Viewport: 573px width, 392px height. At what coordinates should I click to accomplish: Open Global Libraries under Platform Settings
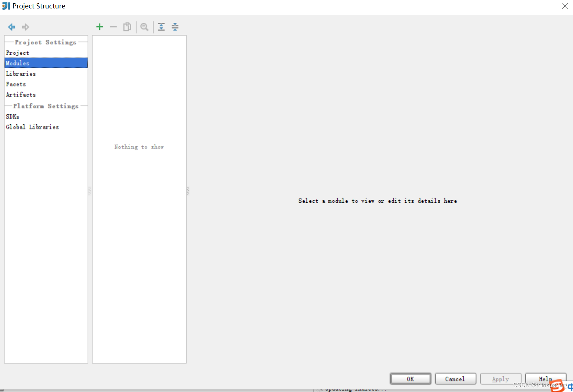(46, 127)
